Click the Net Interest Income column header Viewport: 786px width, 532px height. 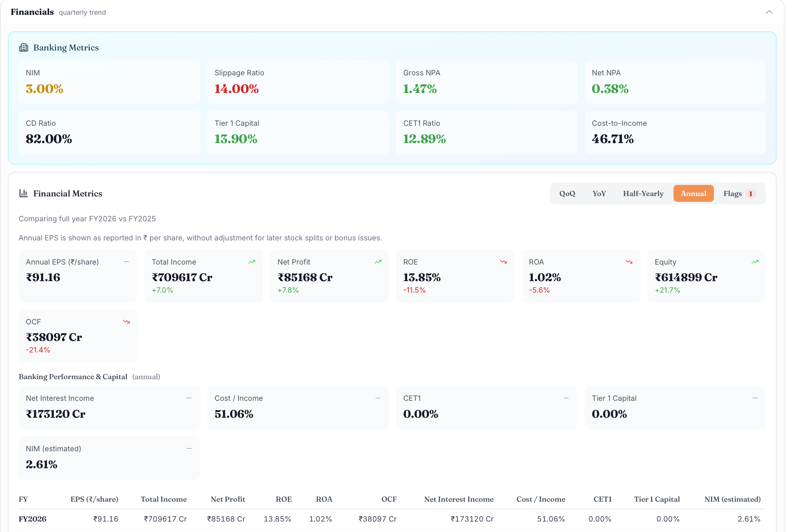pyautogui.click(x=459, y=499)
